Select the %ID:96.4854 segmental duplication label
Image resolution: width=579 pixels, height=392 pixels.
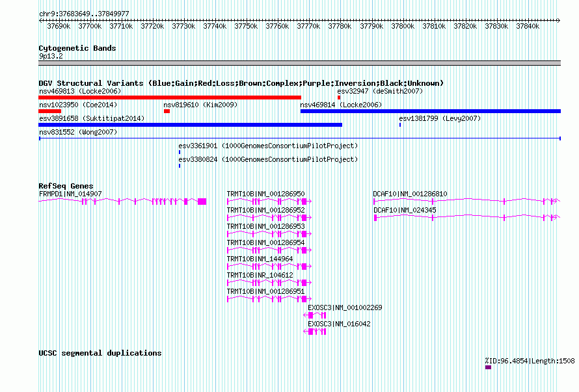tap(530, 361)
